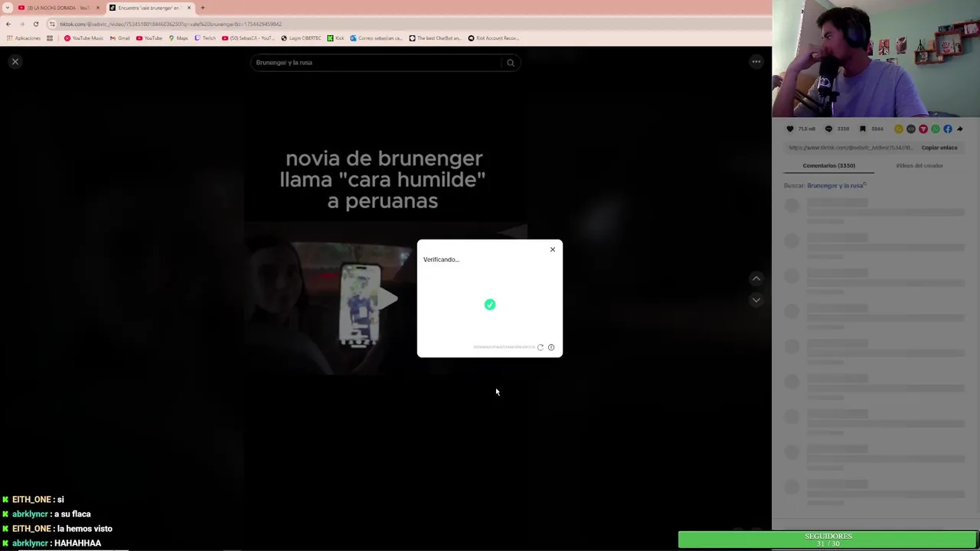Click Copiar enlace button
This screenshot has height=551, width=980.
coord(939,148)
